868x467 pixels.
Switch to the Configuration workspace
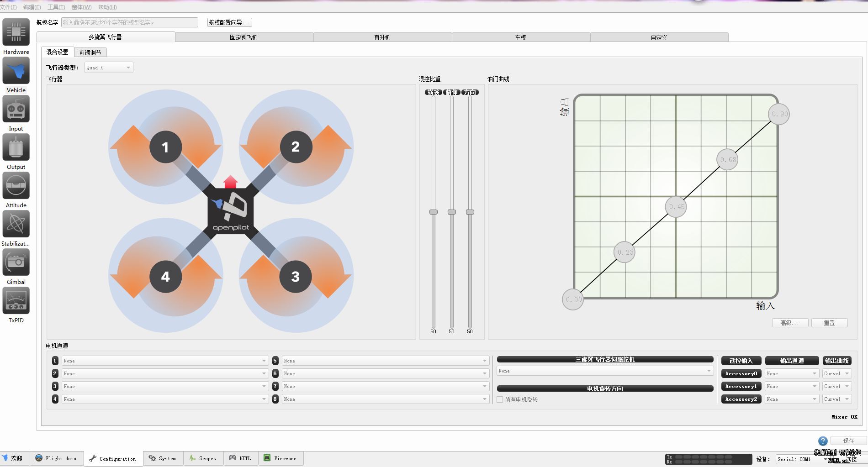coord(112,458)
